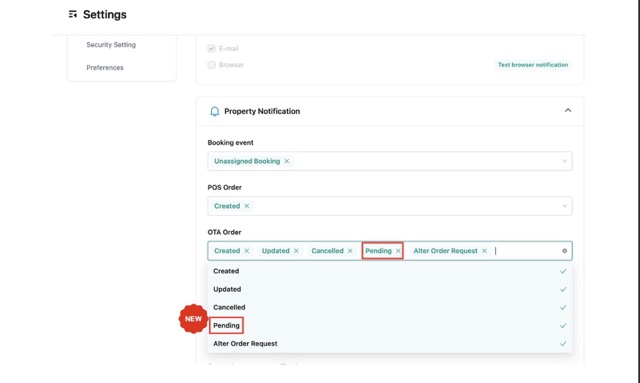Click the Settings page title
This screenshot has width=640, height=383.
click(104, 15)
